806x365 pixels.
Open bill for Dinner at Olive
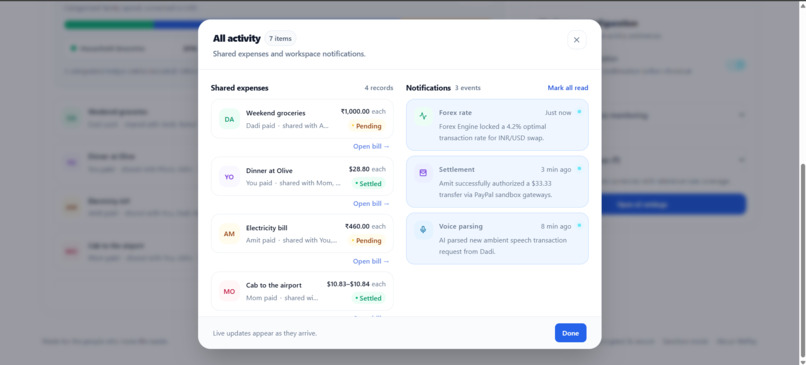pyautogui.click(x=371, y=204)
